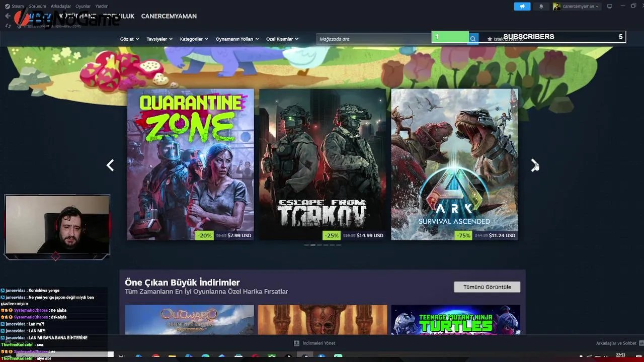Click the Öne Çıkan Büyük İndirimler heading
Viewport: 644px width, 362px height.
coord(182,282)
